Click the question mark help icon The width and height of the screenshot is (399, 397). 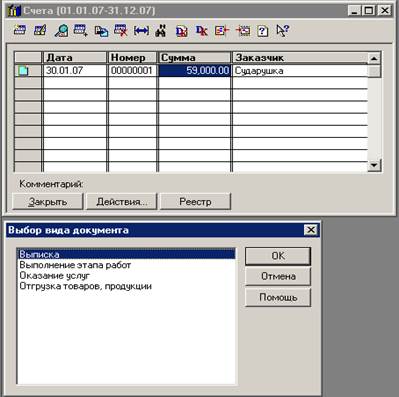point(263,31)
